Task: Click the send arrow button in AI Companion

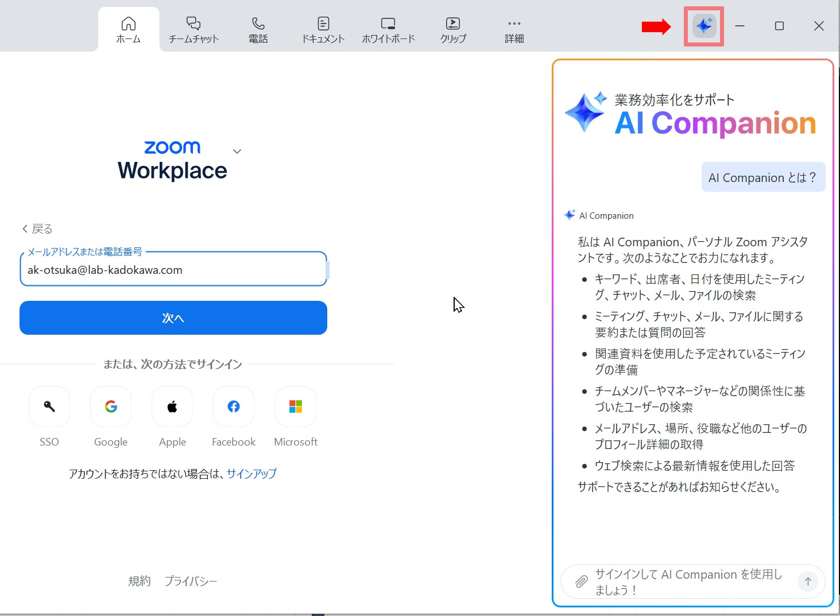Action: tap(808, 582)
